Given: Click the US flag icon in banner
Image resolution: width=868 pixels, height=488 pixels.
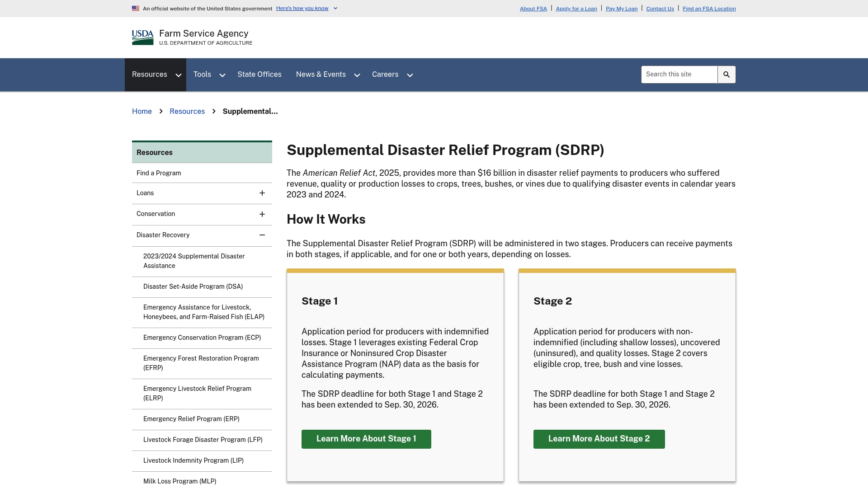Looking at the screenshot, I should [136, 8].
